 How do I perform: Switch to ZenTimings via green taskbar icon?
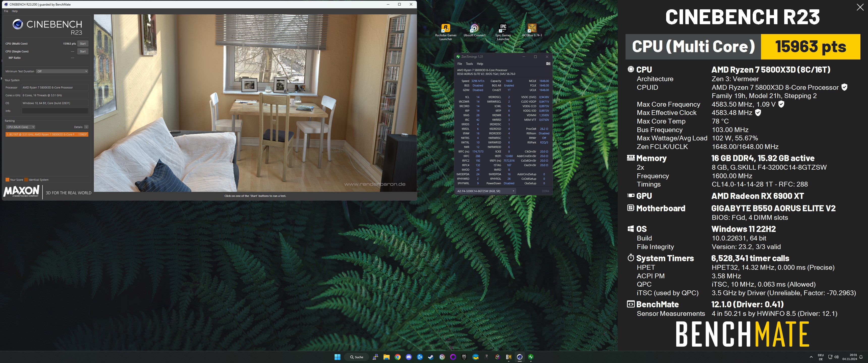pos(531,357)
